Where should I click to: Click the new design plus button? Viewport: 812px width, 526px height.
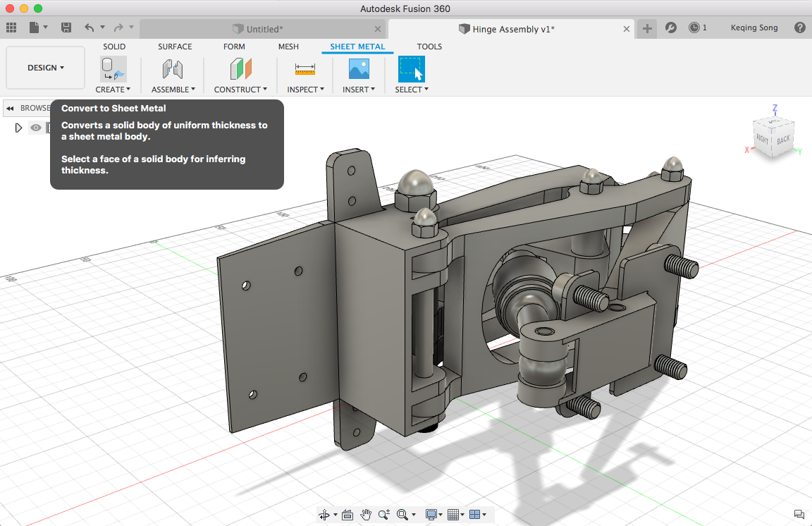pos(648,28)
